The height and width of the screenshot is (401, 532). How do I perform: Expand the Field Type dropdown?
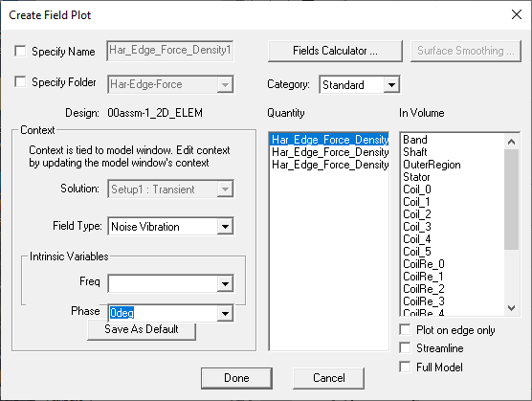coord(225,226)
